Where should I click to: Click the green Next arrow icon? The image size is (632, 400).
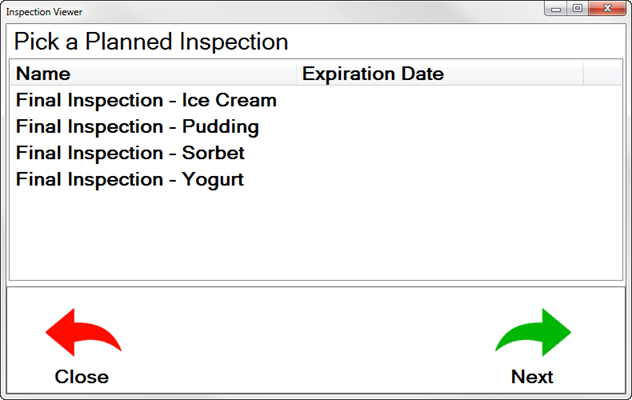pyautogui.click(x=533, y=333)
